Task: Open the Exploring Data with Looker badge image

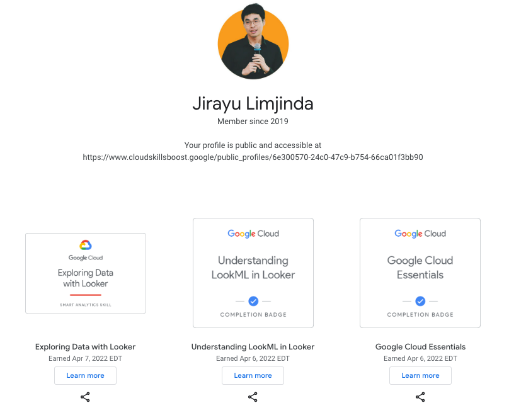Action: (x=86, y=273)
